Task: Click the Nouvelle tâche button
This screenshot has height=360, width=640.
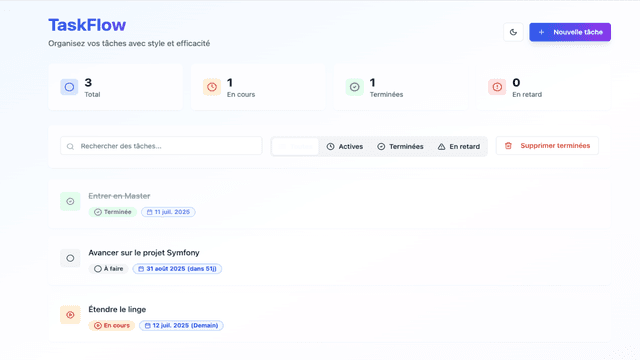Action: pyautogui.click(x=570, y=32)
